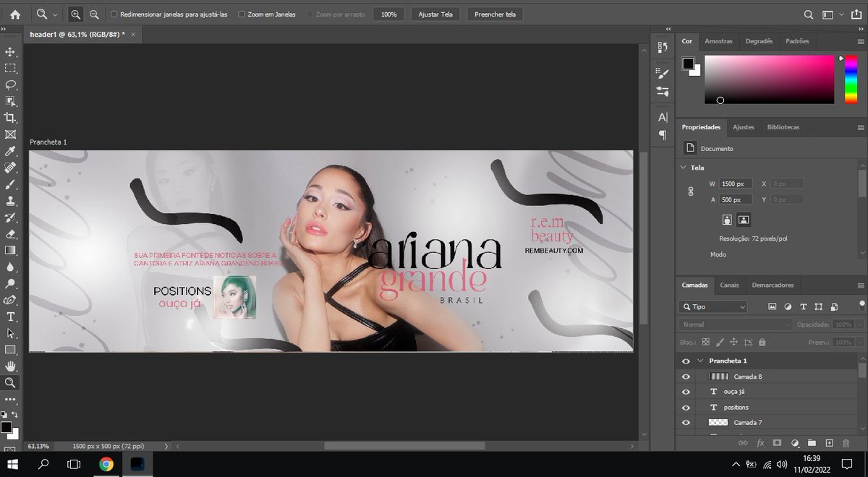868x477 pixels.
Task: Delete layer using trash icon
Action: (847, 442)
